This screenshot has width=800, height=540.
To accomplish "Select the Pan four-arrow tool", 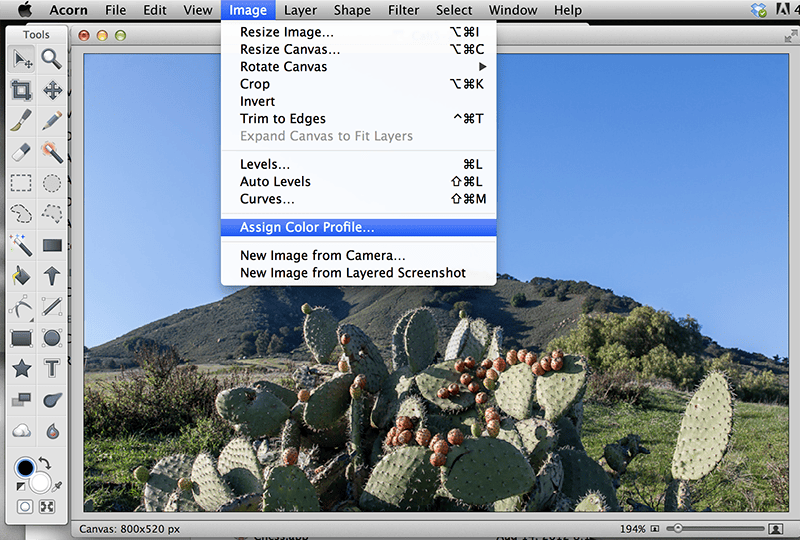I will [x=52, y=90].
